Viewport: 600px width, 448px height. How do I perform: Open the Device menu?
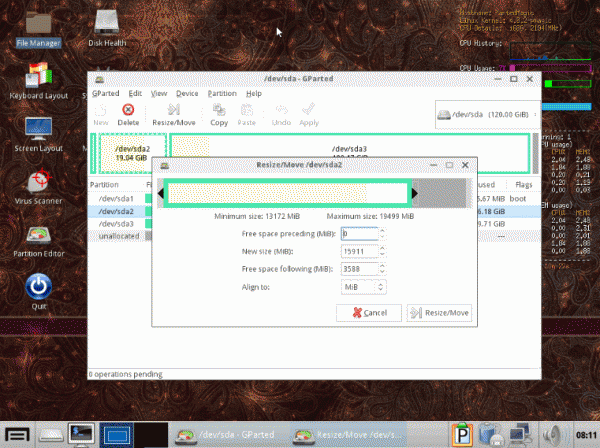187,93
